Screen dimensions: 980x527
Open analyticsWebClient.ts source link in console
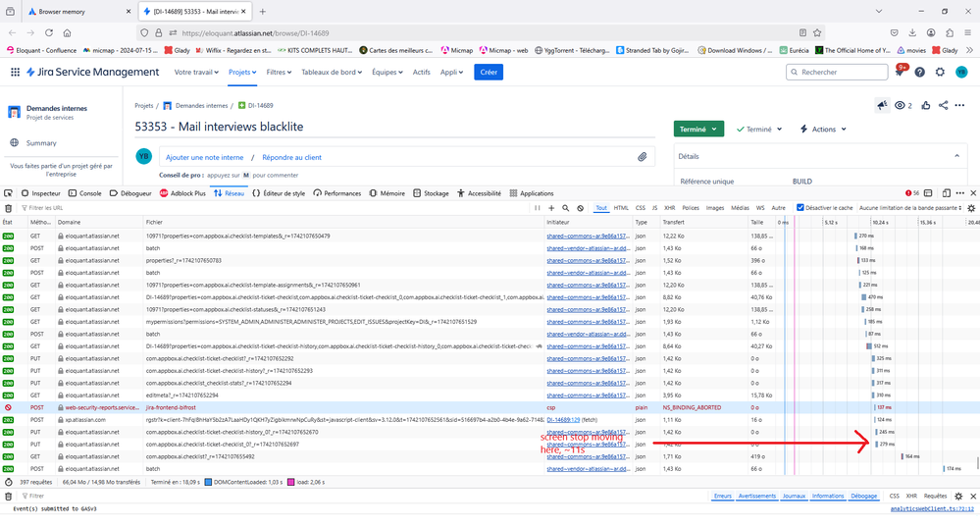point(933,509)
